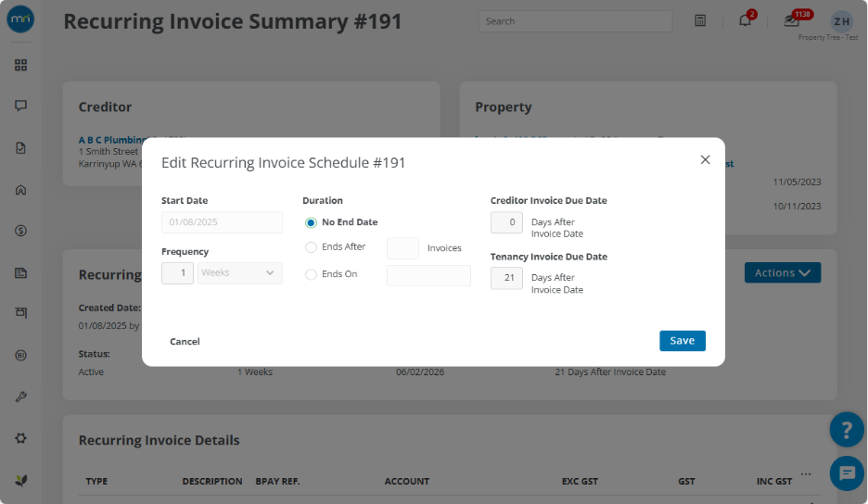Open the calculator icon in header

(x=700, y=21)
